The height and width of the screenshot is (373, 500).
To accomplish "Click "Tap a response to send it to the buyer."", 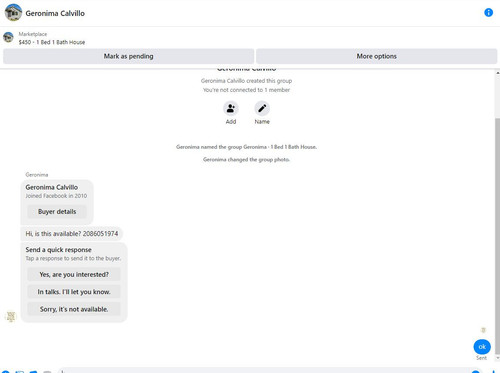I will [73, 258].
